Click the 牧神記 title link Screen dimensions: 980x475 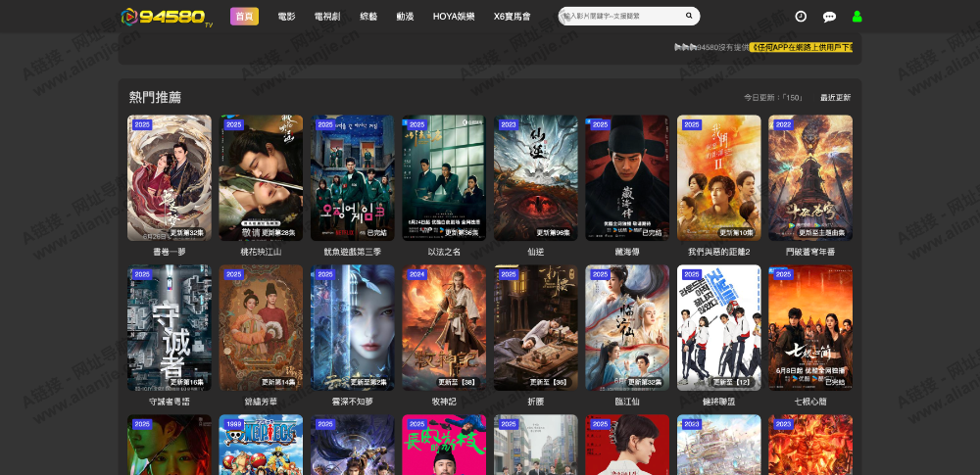[444, 402]
